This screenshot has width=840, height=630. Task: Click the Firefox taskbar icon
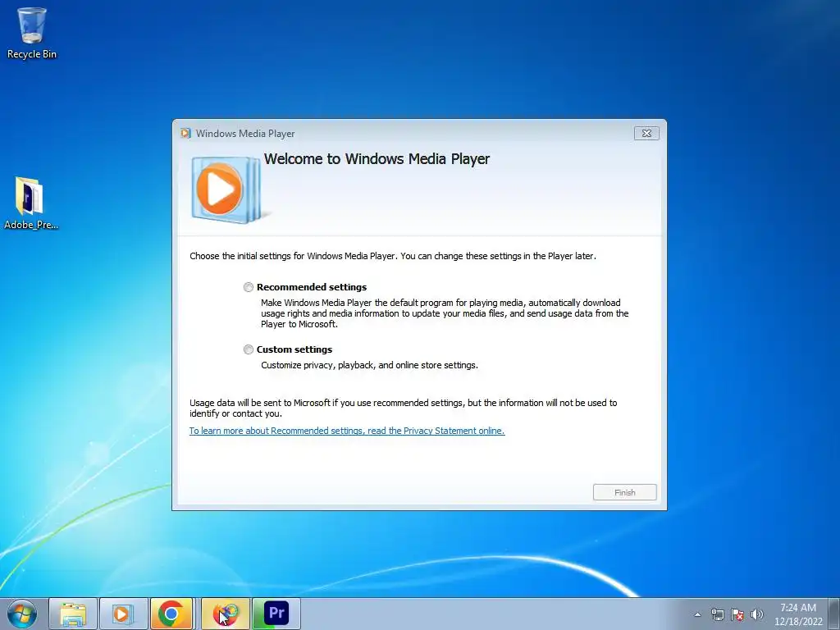click(x=226, y=614)
